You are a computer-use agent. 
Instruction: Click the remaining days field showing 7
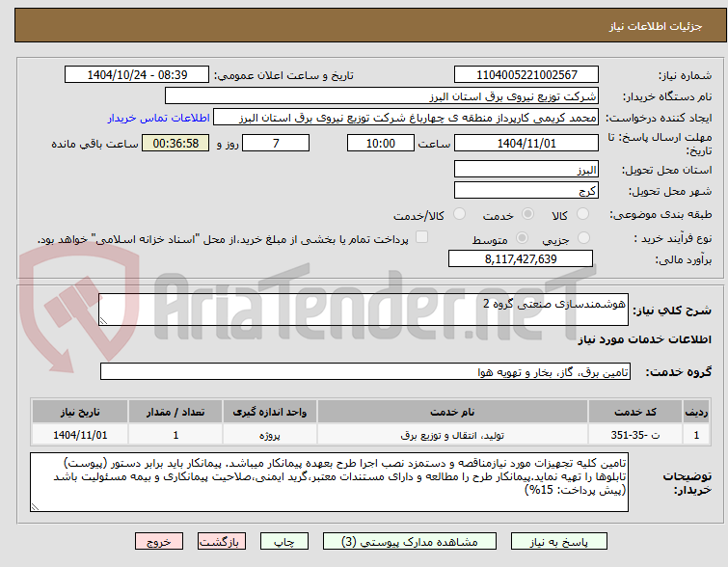(x=276, y=143)
